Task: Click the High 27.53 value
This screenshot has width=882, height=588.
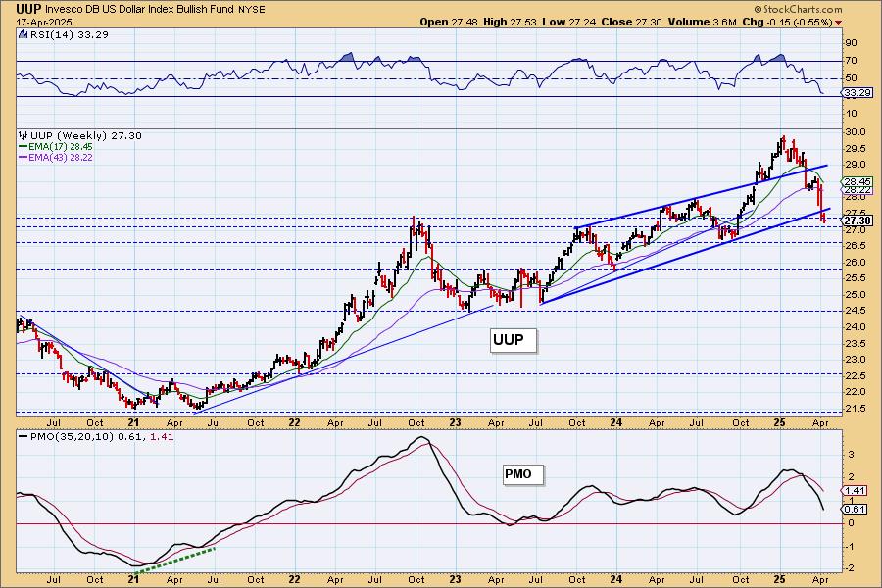Action: [510, 22]
